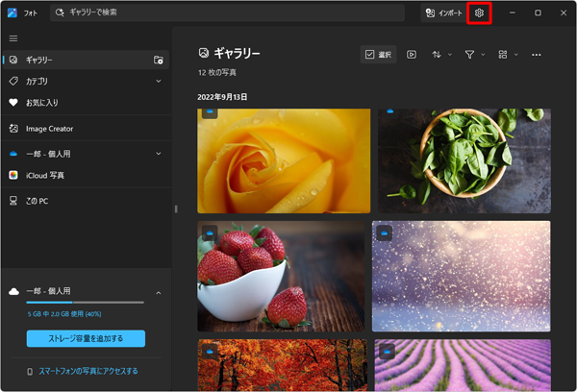577x392 pixels.
Task: Open iCloud 写真 in the sidebar
Action: [x=45, y=175]
